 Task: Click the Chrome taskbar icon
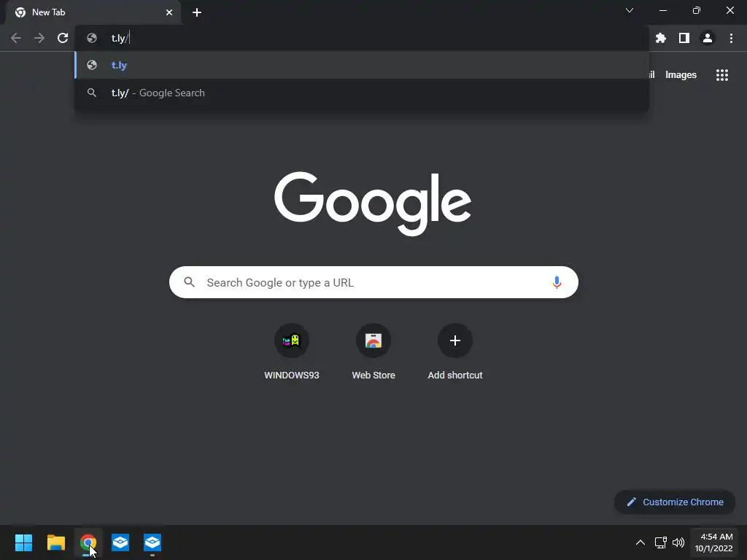(x=88, y=542)
